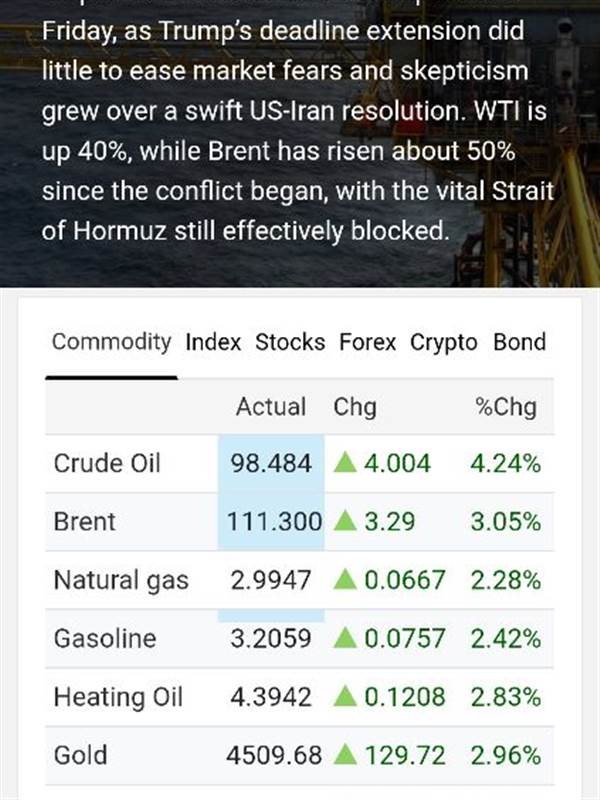Screen dimensions: 600x800
Task: Click the green up arrow for Gasoline
Action: (x=345, y=638)
